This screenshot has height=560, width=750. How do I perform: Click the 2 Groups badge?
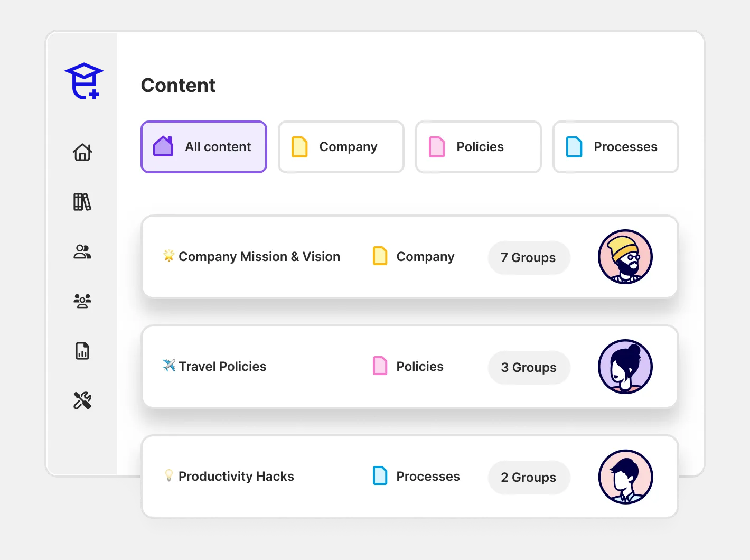pos(529,478)
